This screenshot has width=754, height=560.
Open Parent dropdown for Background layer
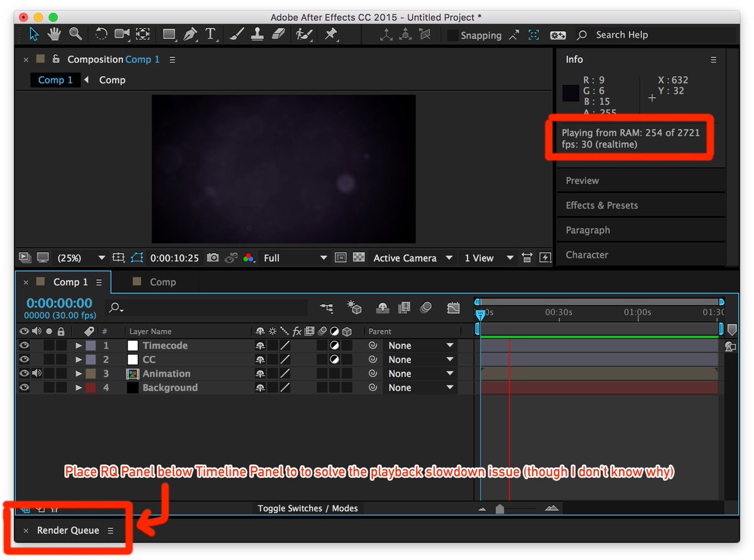pyautogui.click(x=420, y=388)
